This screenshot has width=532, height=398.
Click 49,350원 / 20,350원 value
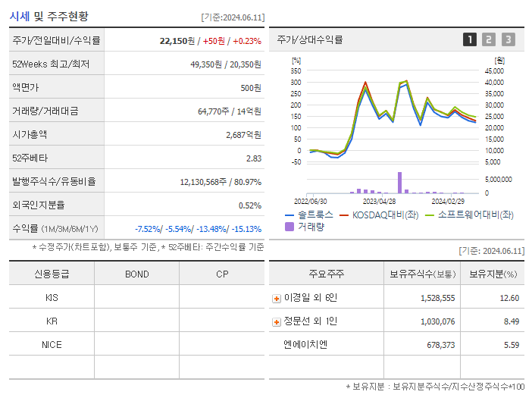click(x=226, y=64)
